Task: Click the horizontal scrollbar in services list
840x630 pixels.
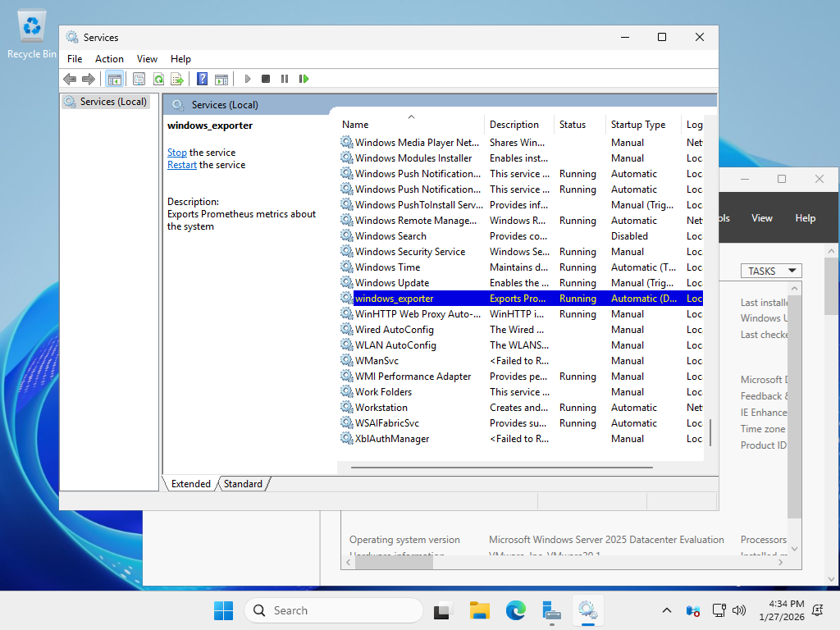Action: 501,468
